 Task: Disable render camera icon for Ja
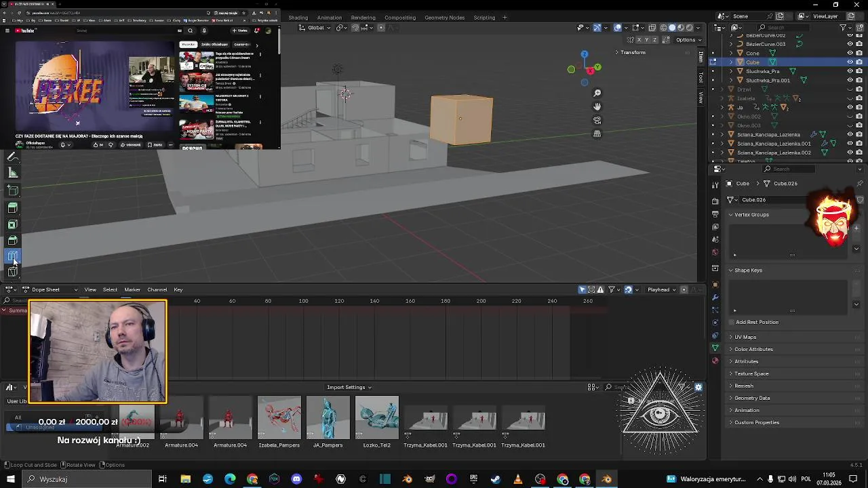(859, 107)
